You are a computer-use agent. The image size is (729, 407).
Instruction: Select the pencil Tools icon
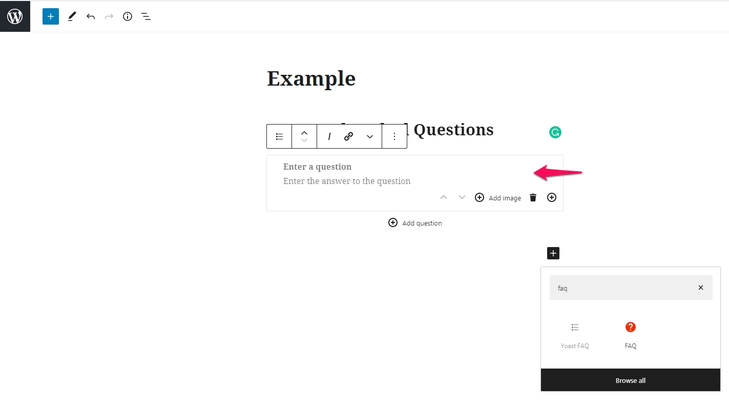pyautogui.click(x=72, y=17)
